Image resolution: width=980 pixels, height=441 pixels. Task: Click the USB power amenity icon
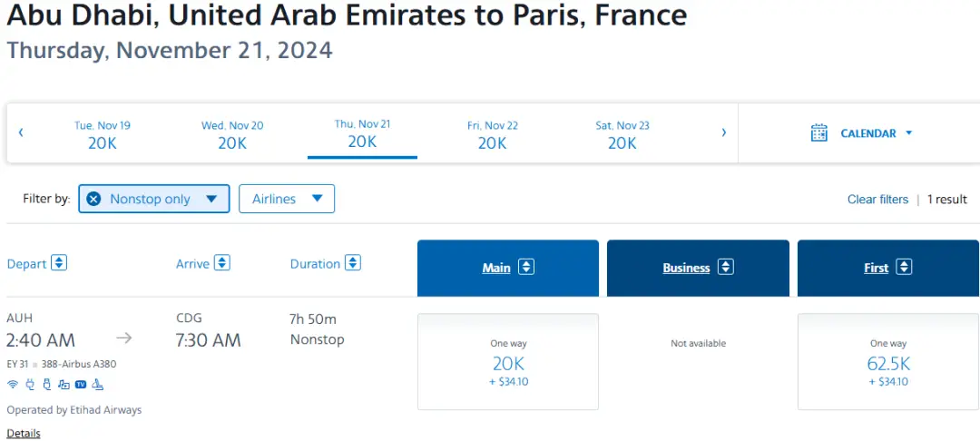(x=46, y=383)
